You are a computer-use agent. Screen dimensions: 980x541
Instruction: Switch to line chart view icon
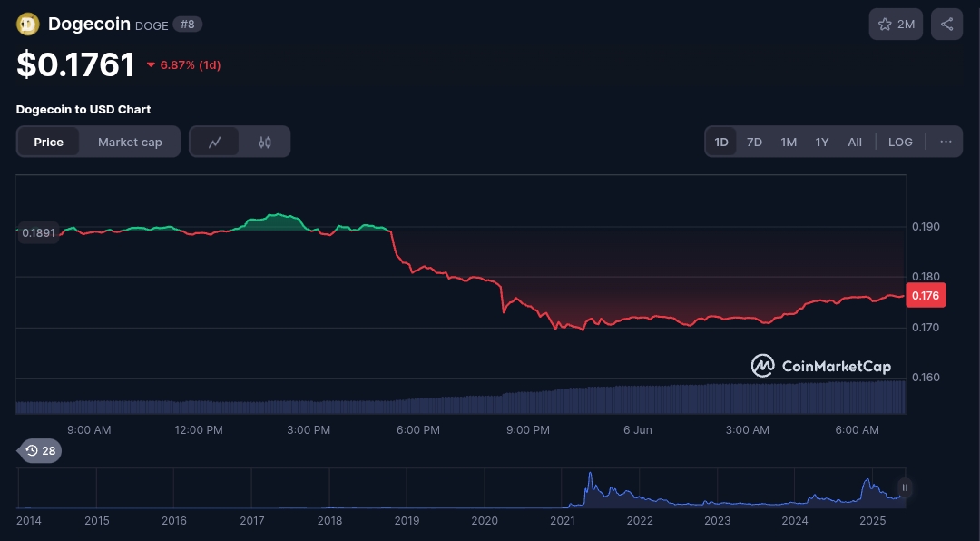(x=215, y=142)
